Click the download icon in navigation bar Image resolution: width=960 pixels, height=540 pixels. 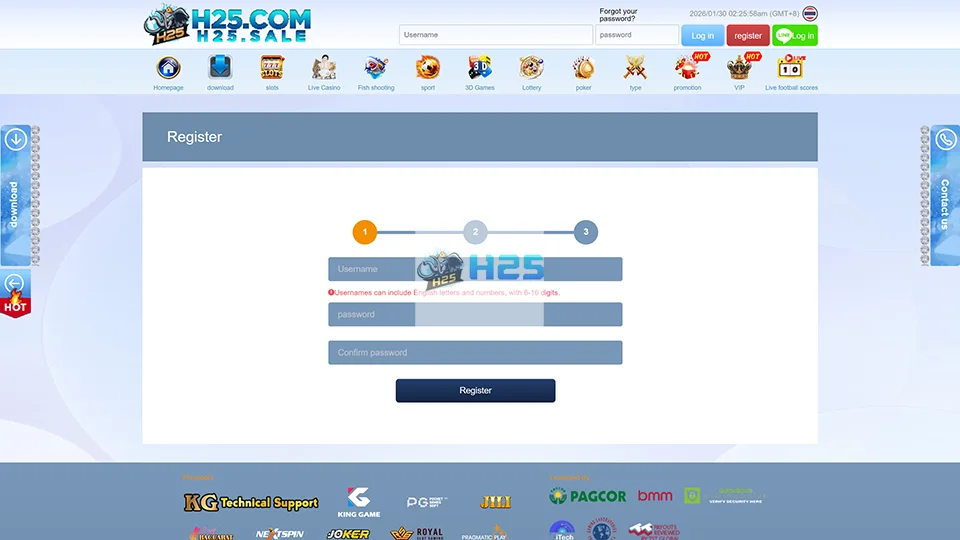coord(220,68)
